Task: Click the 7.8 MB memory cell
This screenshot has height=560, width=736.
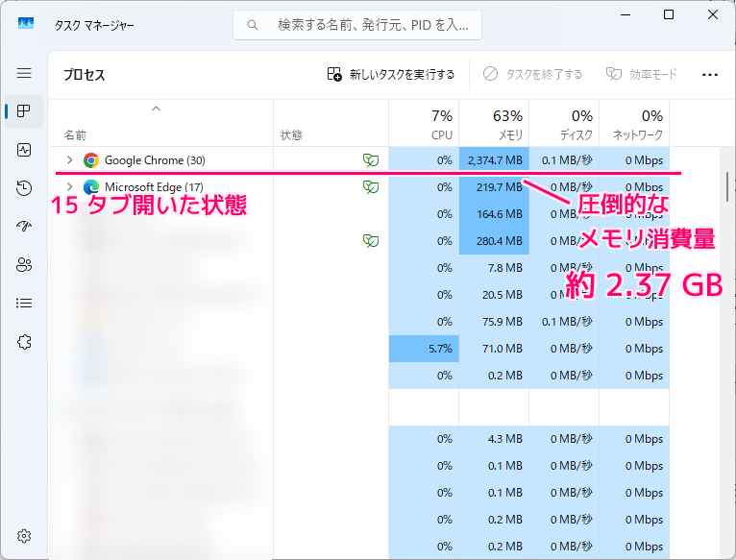Action: coord(494,268)
